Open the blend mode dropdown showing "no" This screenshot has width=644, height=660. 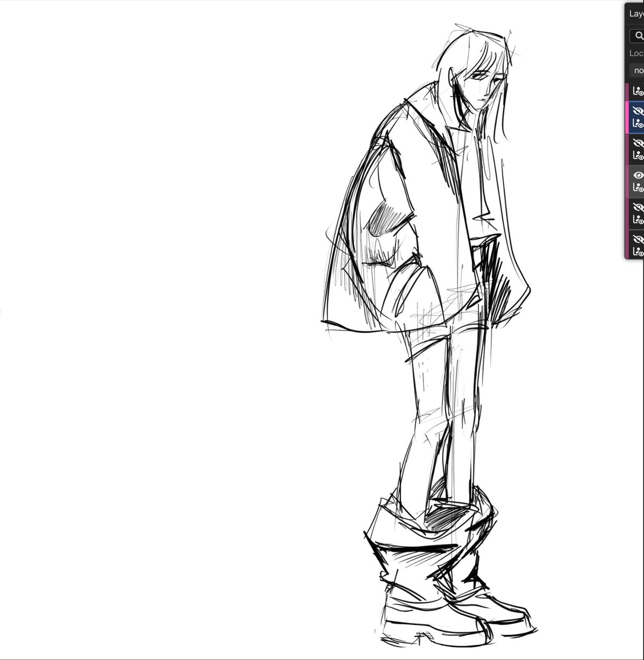[x=637, y=70]
